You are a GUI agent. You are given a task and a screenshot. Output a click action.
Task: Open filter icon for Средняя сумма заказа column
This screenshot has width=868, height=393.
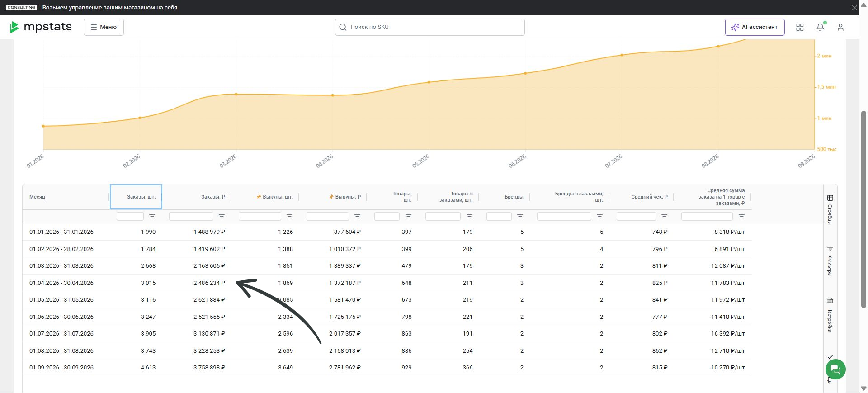741,217
